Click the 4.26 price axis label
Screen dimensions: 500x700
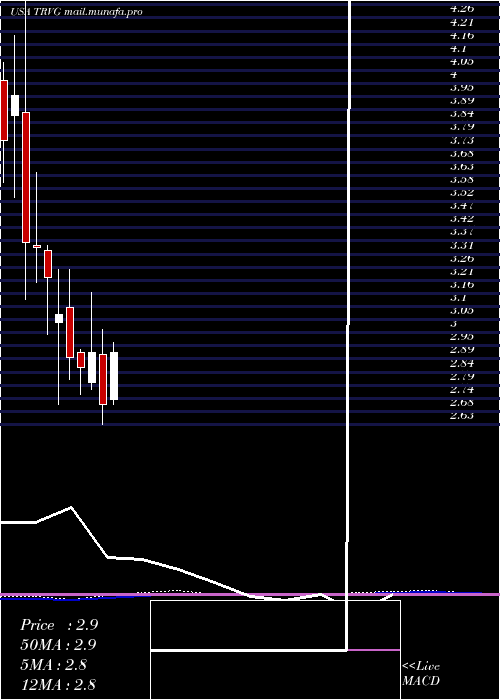tap(462, 8)
